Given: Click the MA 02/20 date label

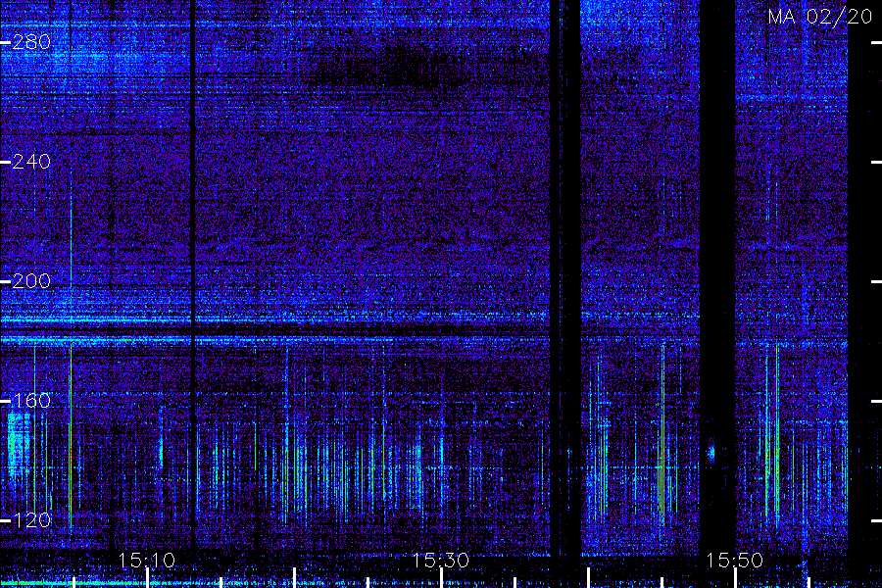Looking at the screenshot, I should (820, 17).
